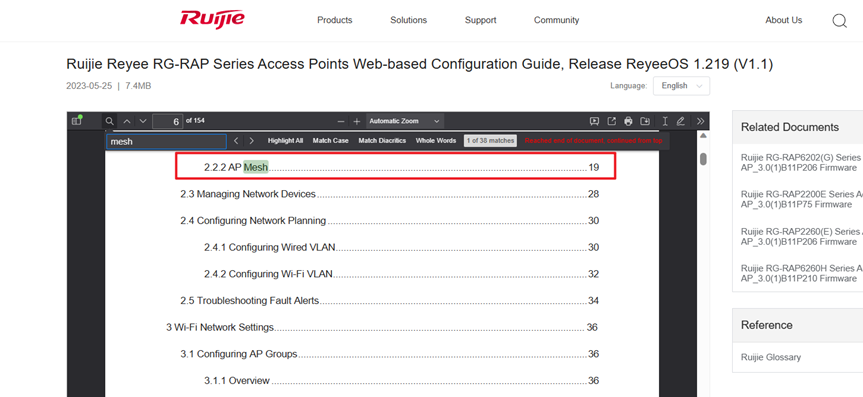Go to next page with down arrow
This screenshot has height=397, width=863.
click(143, 121)
